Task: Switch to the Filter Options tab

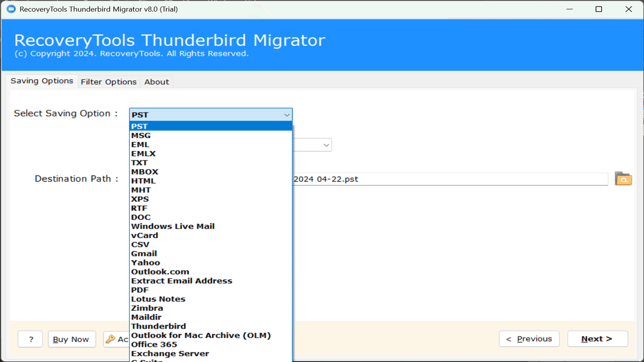Action: [x=109, y=81]
